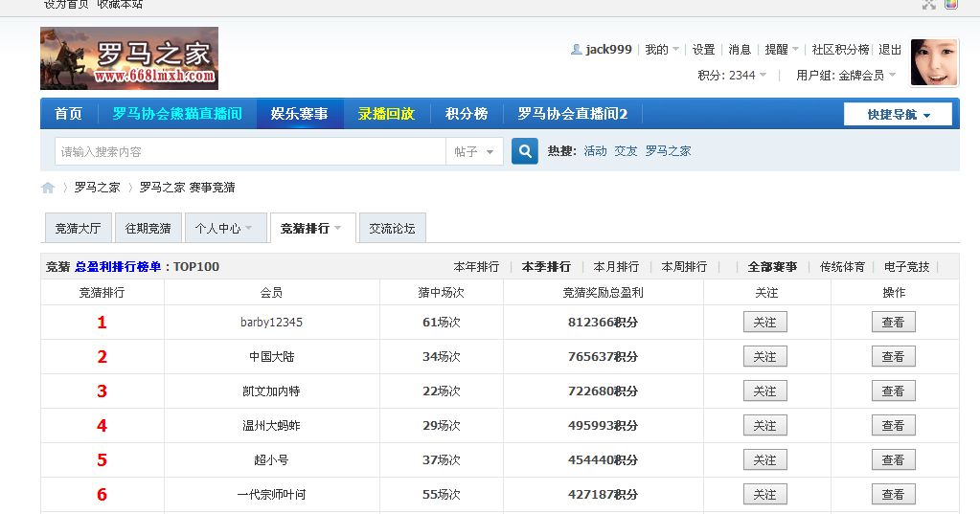Click the search content input field
Viewport: 980px width, 514px height.
251,152
